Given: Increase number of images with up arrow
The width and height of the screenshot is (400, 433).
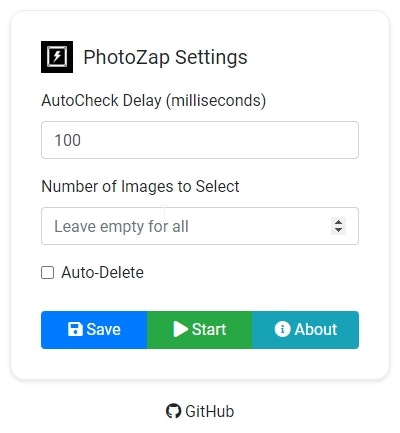Looking at the screenshot, I should tap(338, 222).
